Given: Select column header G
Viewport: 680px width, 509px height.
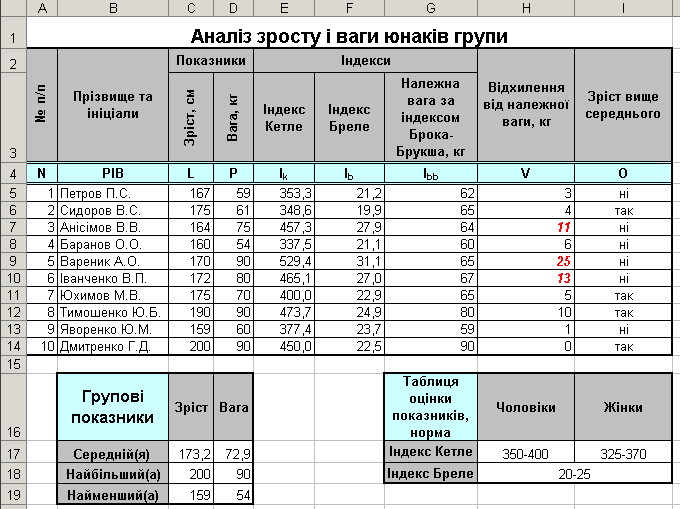Looking at the screenshot, I should coord(431,8).
